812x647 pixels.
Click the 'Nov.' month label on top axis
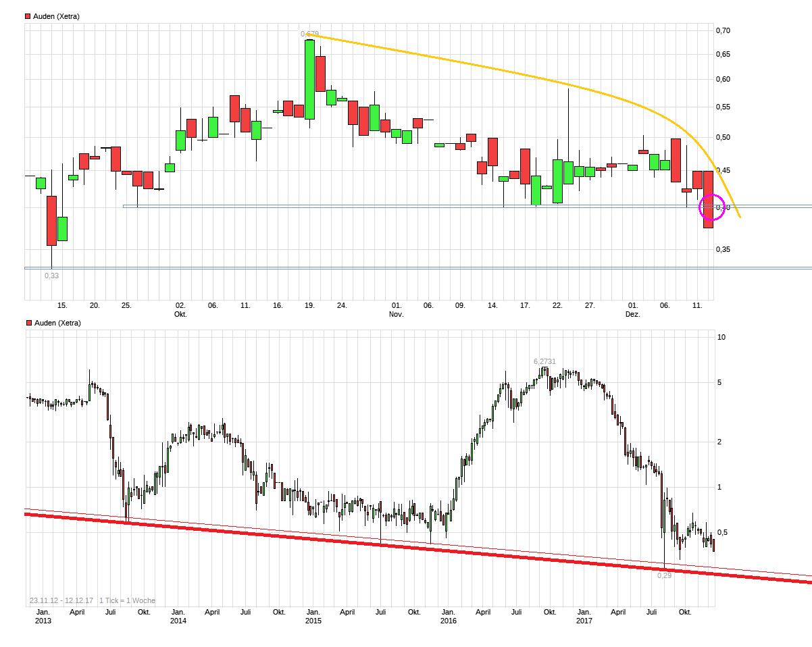tap(397, 315)
